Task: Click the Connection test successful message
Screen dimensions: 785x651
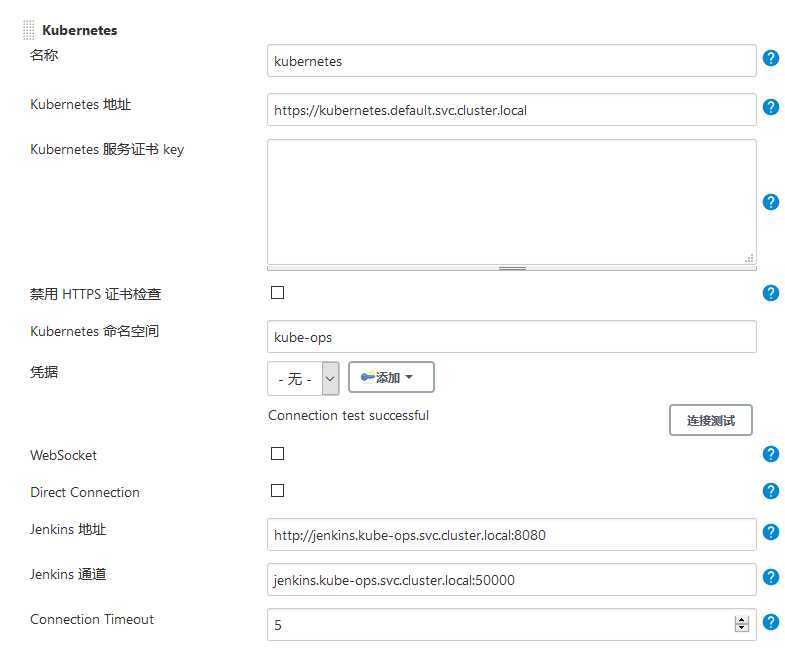Action: 348,415
